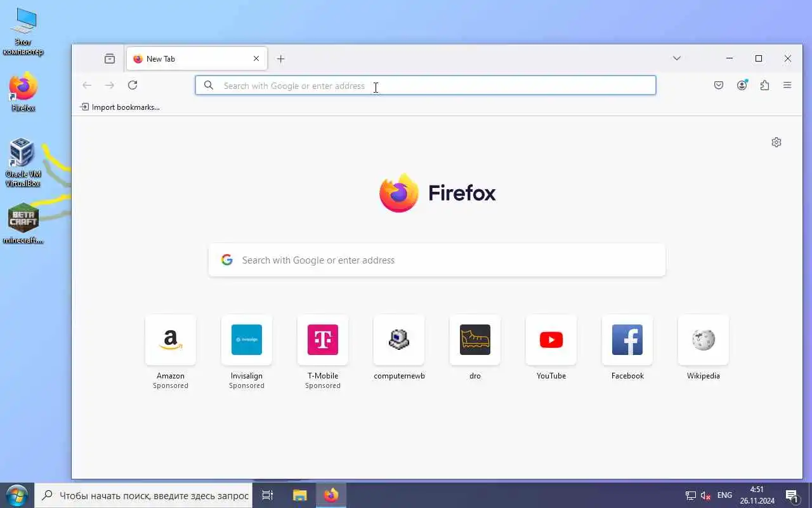This screenshot has width=812, height=508.
Task: Select the New Tab tab
Action: (x=197, y=58)
